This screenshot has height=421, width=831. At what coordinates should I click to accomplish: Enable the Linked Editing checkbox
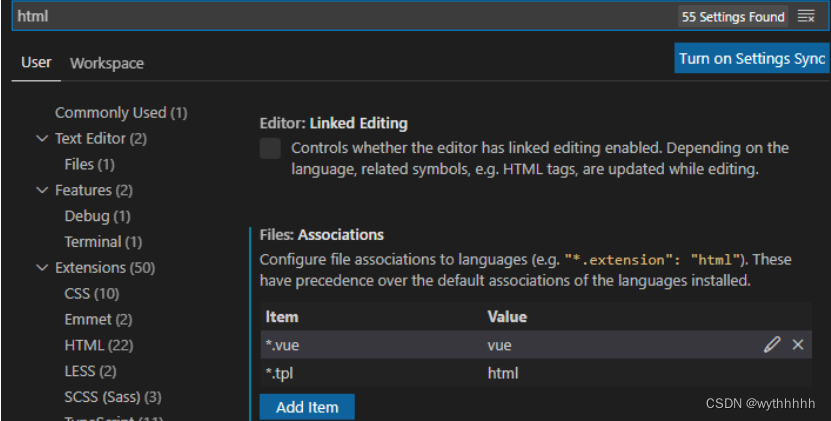click(270, 149)
